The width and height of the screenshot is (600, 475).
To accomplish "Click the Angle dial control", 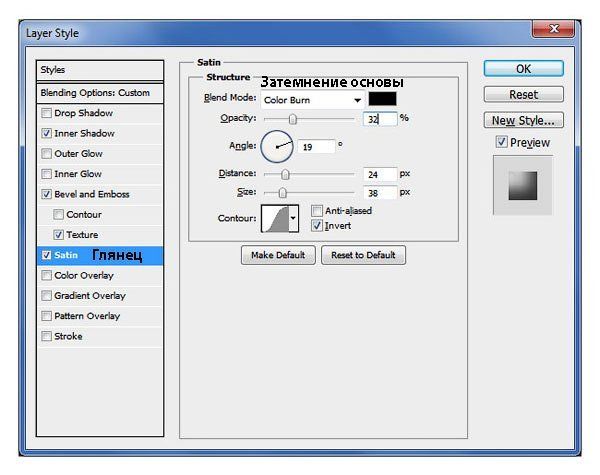I will point(277,146).
